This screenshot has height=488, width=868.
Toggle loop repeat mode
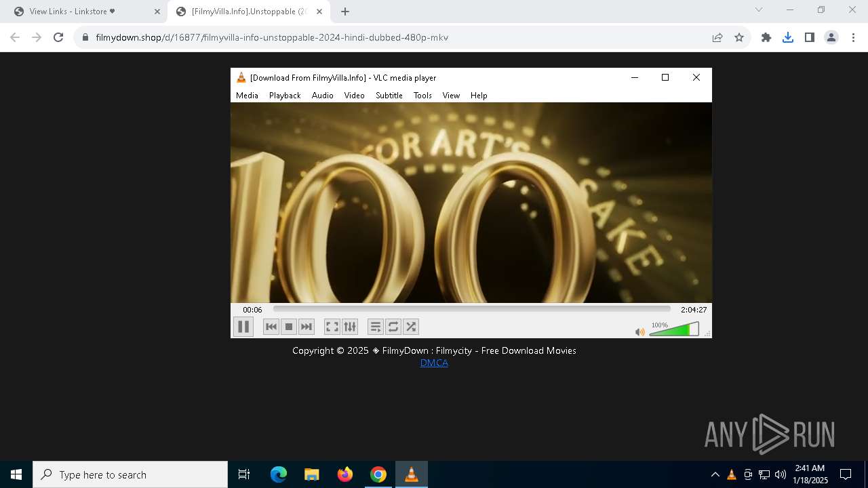tap(393, 327)
